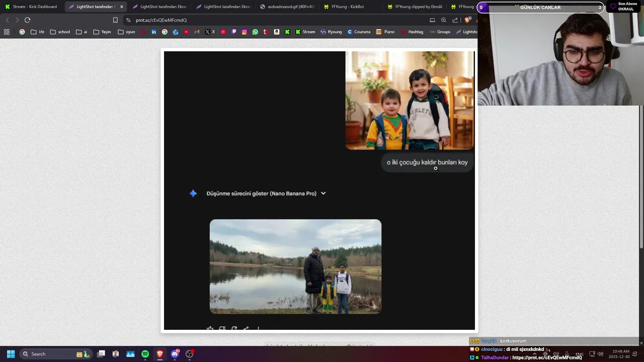Close the active LightShot tab
644x362 pixels.
[x=121, y=7]
